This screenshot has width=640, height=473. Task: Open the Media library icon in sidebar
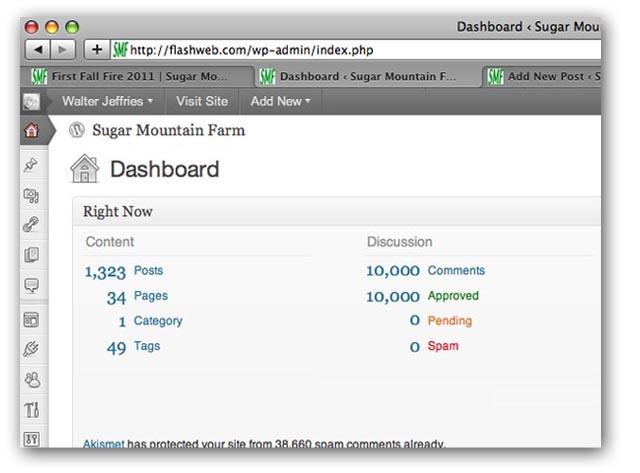click(31, 196)
